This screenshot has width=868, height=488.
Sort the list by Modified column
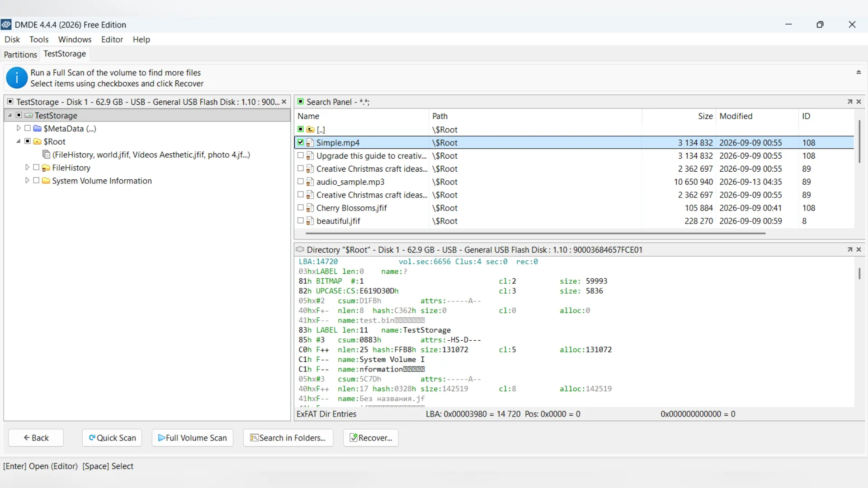pos(757,116)
